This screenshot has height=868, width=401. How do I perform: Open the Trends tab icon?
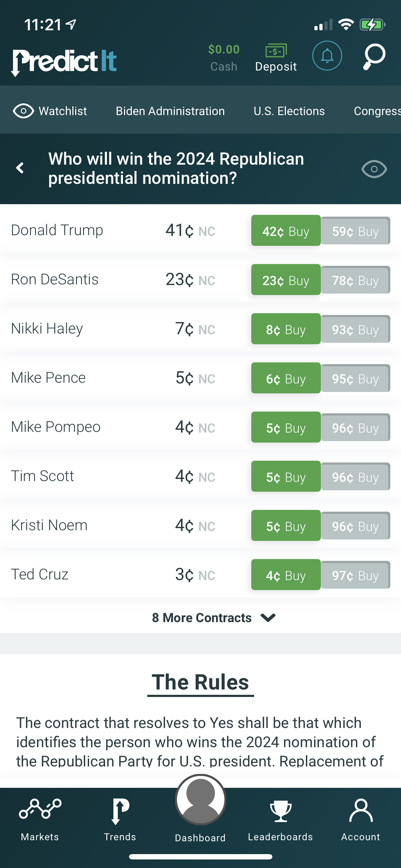[x=120, y=812]
